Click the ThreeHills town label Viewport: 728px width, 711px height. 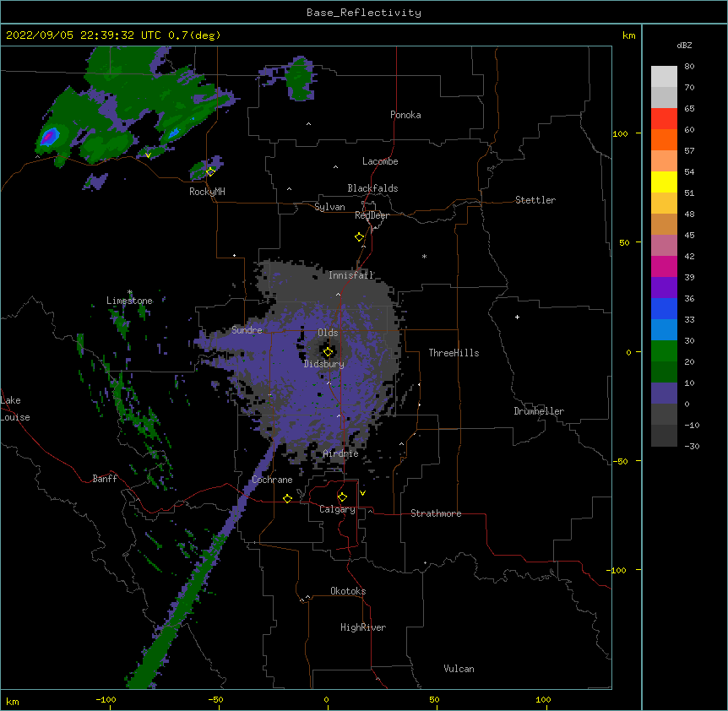click(454, 353)
